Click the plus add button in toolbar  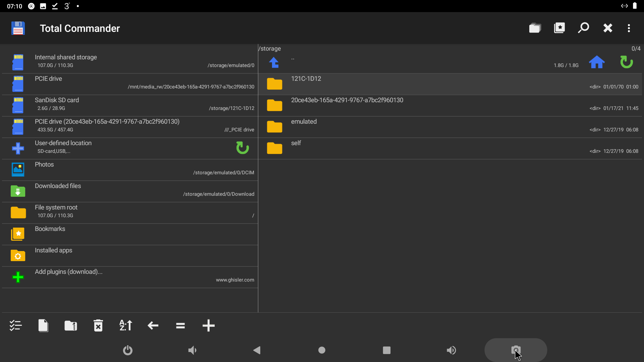tap(209, 325)
